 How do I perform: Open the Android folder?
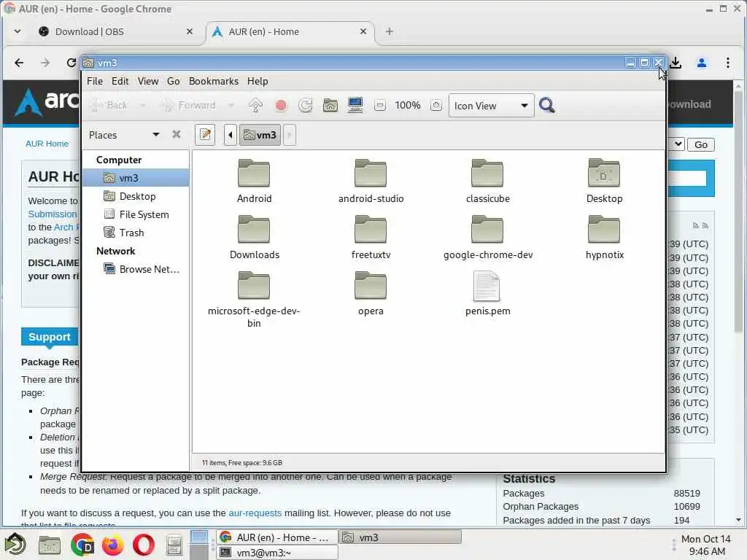[x=254, y=182]
